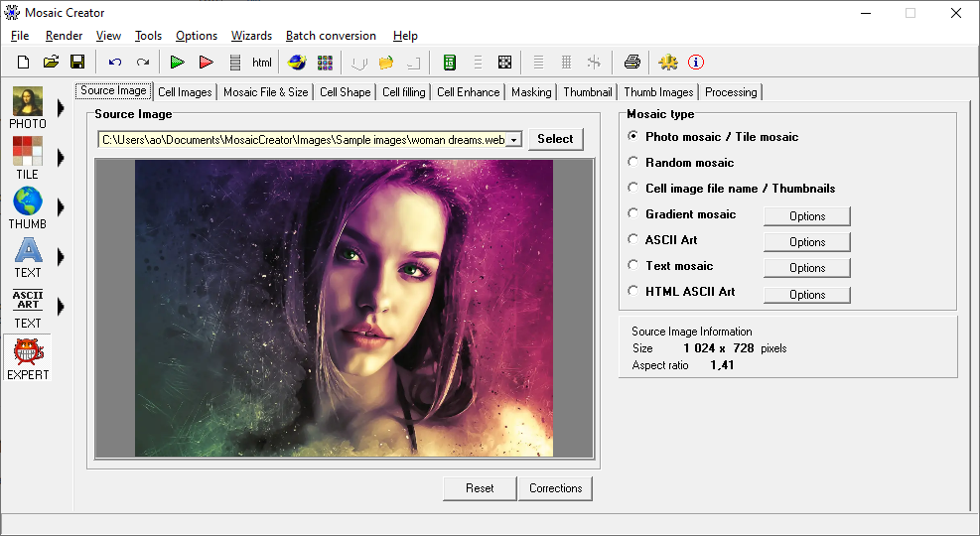Switch to the Masking tab
The height and width of the screenshot is (536, 980).
531,92
